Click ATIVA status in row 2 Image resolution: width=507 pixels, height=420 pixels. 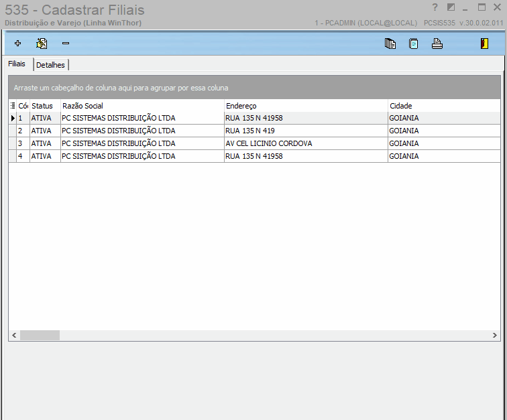coord(46,131)
